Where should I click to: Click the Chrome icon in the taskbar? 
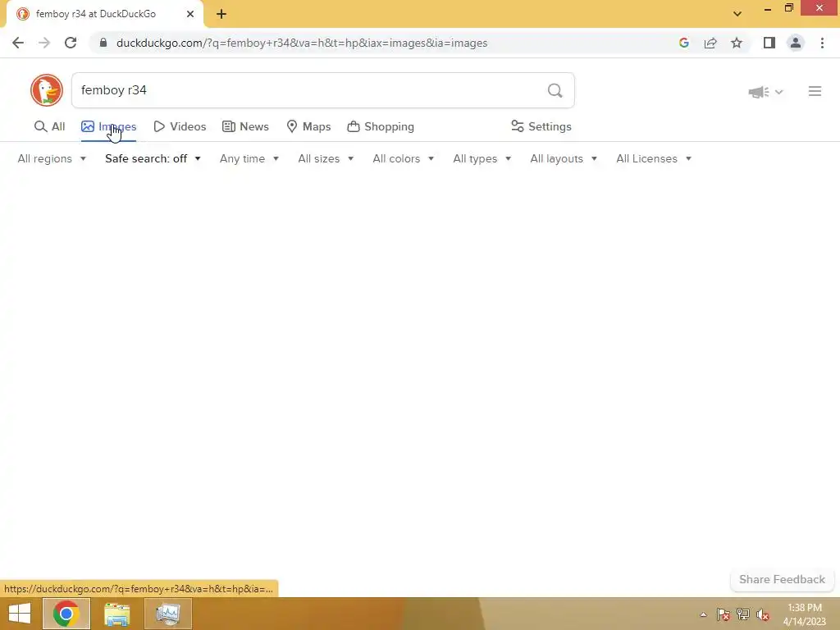click(66, 614)
